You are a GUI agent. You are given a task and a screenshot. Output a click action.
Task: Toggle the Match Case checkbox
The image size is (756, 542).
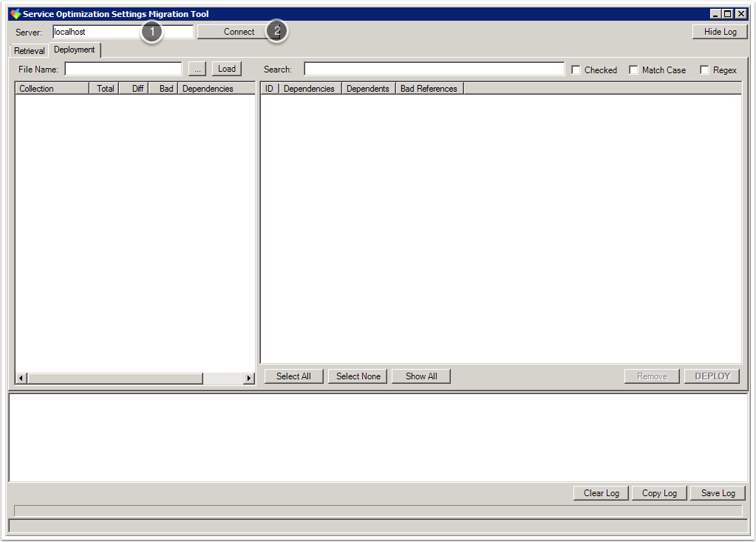(634, 70)
